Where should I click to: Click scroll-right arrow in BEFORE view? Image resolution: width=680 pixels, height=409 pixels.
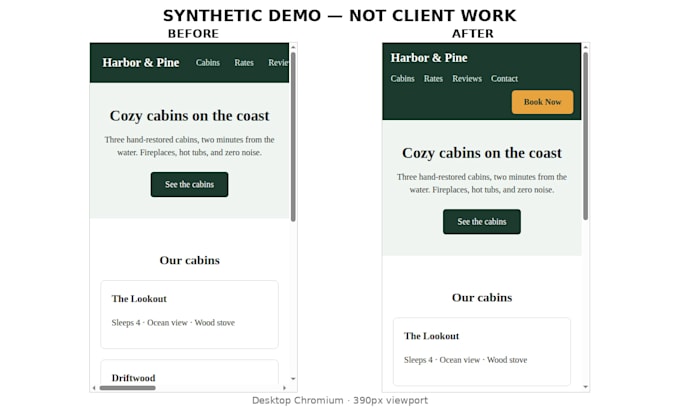284,388
